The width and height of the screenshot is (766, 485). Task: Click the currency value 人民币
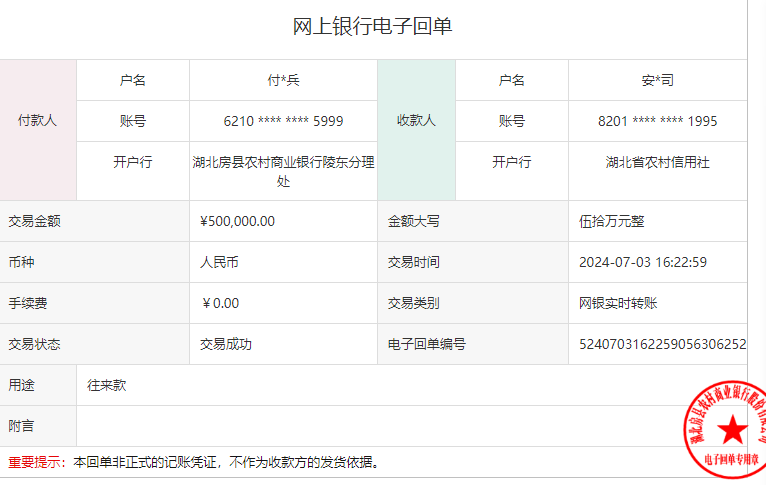219,262
